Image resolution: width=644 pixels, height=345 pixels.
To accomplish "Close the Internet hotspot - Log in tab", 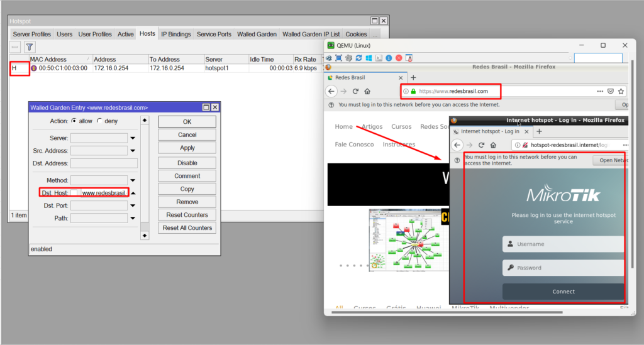I will [x=526, y=132].
